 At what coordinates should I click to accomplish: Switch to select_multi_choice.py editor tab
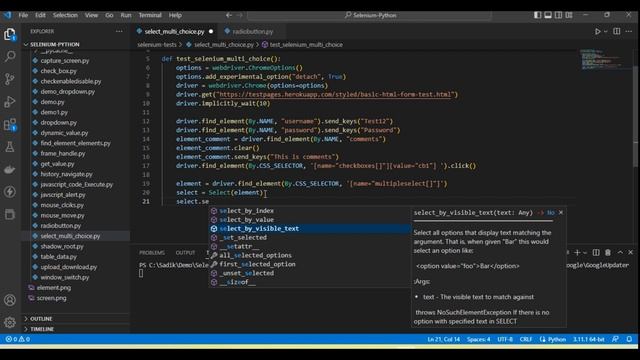175,31
